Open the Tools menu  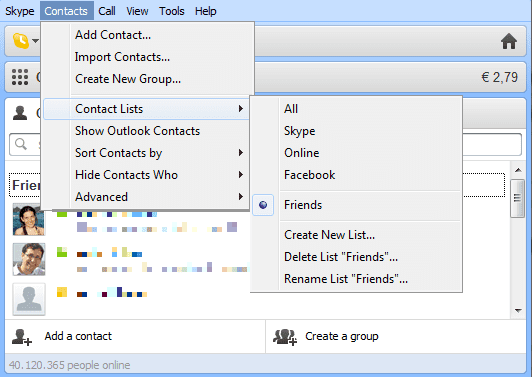[172, 11]
